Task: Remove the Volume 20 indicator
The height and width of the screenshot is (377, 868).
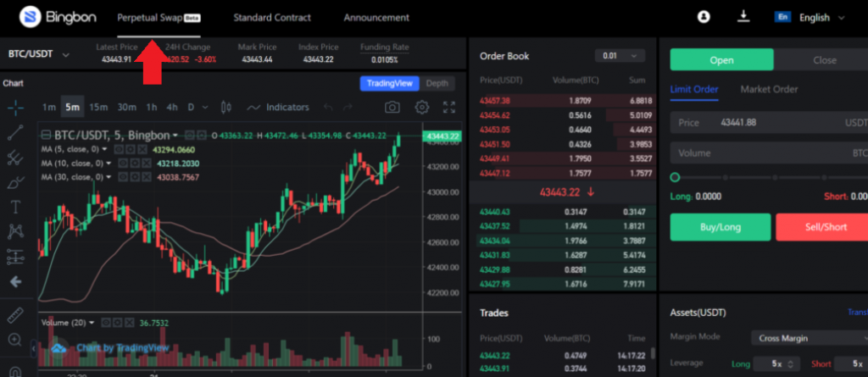Action: coord(130,322)
